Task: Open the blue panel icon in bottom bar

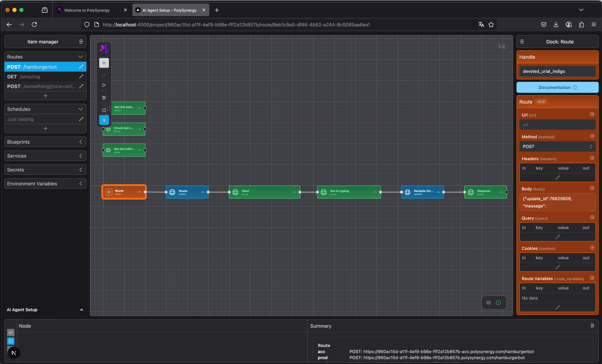Action: (11, 341)
